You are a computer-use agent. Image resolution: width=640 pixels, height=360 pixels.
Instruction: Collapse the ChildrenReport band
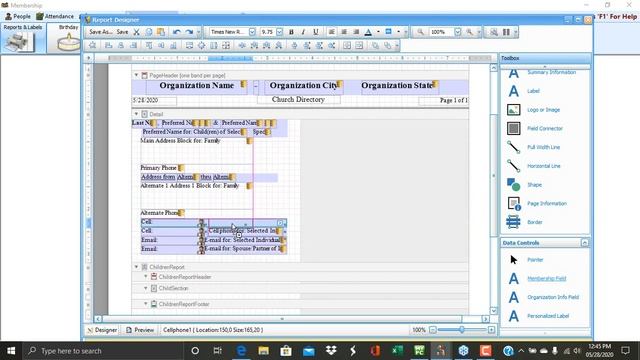click(136, 267)
